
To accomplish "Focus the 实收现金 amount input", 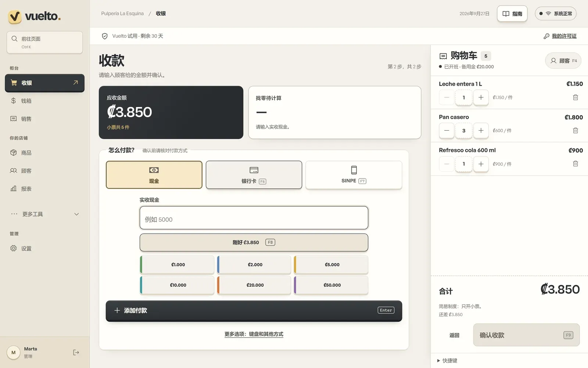I will click(x=254, y=218).
